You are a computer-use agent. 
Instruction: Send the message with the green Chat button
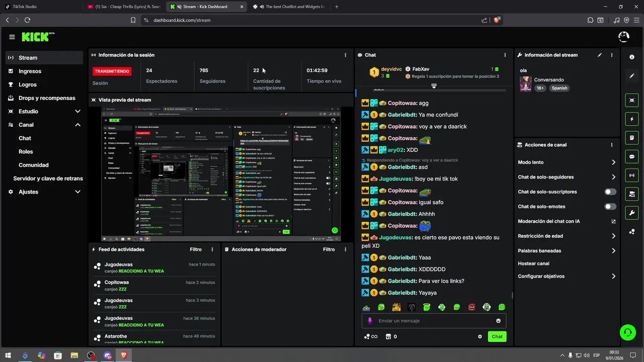coord(497,337)
